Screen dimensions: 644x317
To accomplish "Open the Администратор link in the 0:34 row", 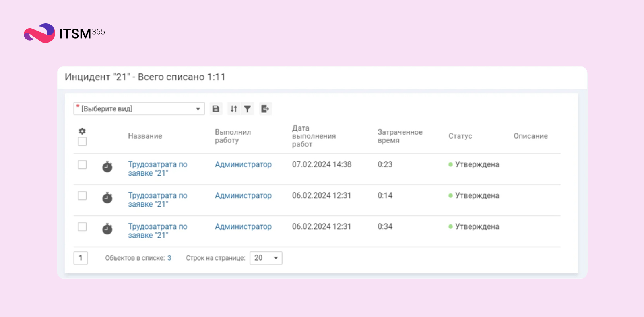I will [x=243, y=226].
